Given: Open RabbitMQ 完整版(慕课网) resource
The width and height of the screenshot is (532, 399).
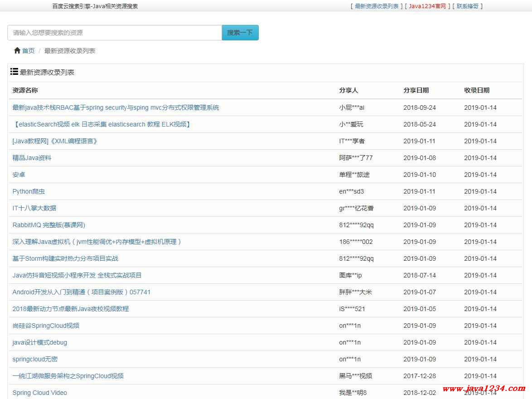Looking at the screenshot, I should click(48, 225).
